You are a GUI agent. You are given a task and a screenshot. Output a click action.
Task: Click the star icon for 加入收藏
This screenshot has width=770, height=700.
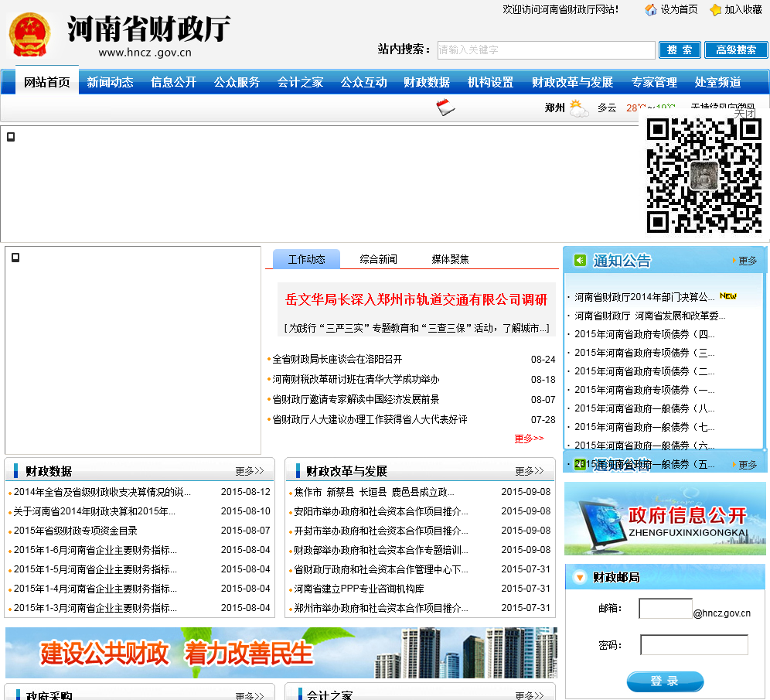pyautogui.click(x=715, y=9)
